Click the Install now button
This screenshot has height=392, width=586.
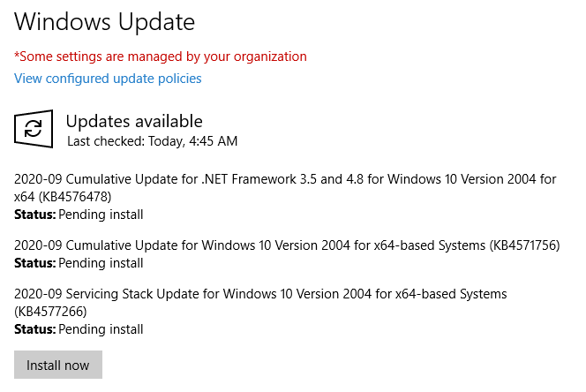(58, 365)
